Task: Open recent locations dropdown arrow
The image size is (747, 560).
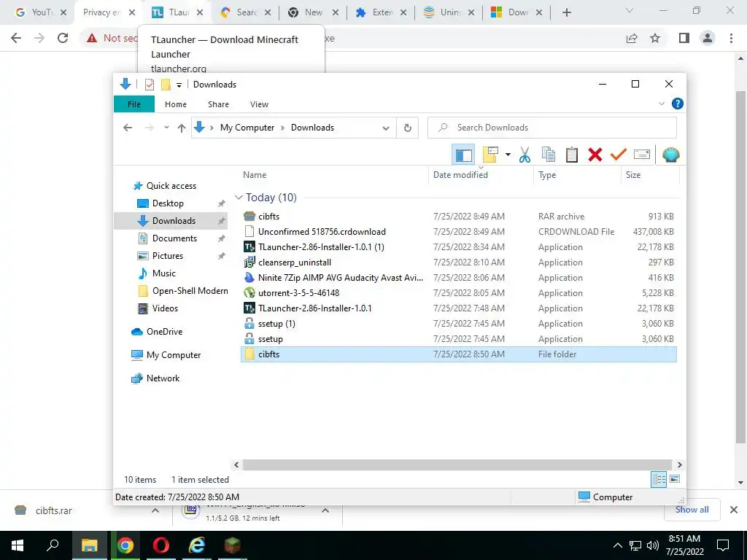Action: [x=166, y=128]
